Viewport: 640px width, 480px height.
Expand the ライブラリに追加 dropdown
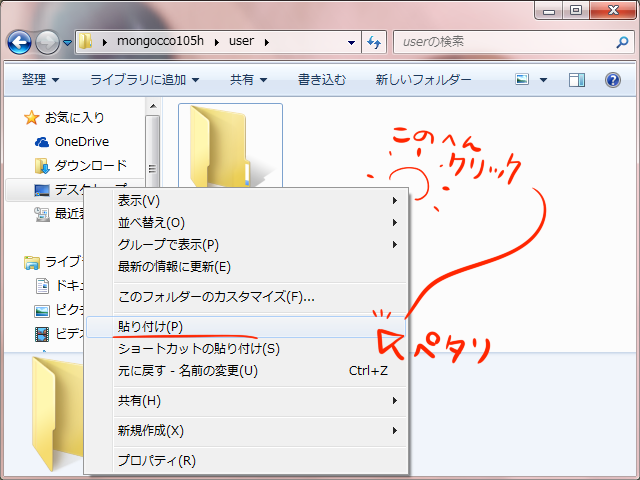(x=144, y=79)
